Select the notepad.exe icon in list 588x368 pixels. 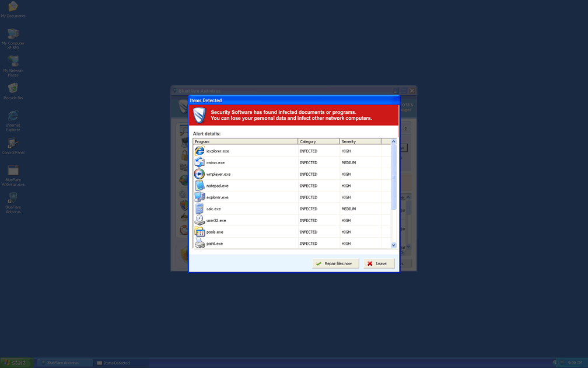(x=199, y=186)
